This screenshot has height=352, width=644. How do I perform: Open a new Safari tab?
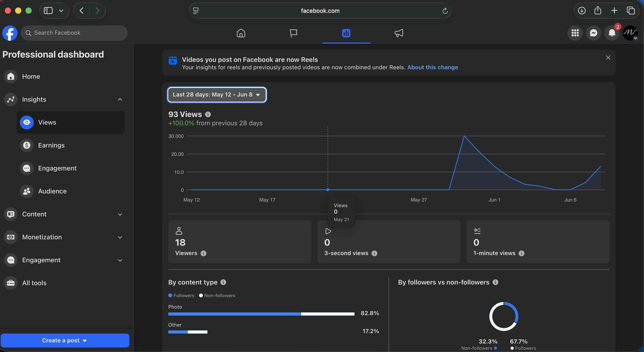(614, 11)
